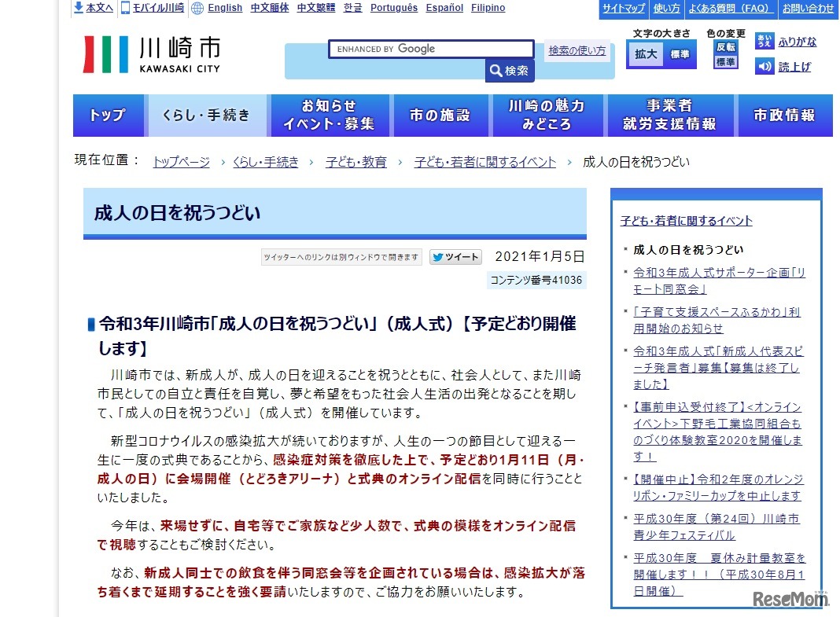This screenshot has height=617, width=840.
Task: Select 事業者 就労支援情報 navigation tab
Action: [x=669, y=116]
